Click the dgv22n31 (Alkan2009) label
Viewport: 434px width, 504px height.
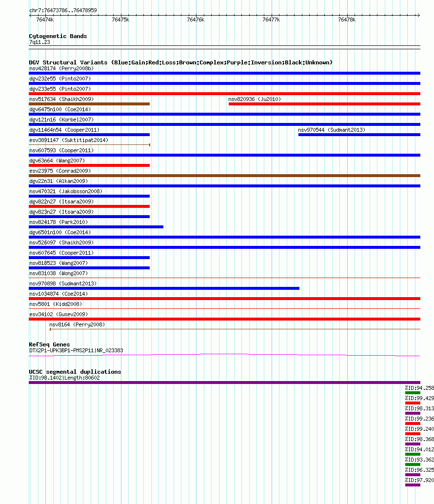[59, 181]
